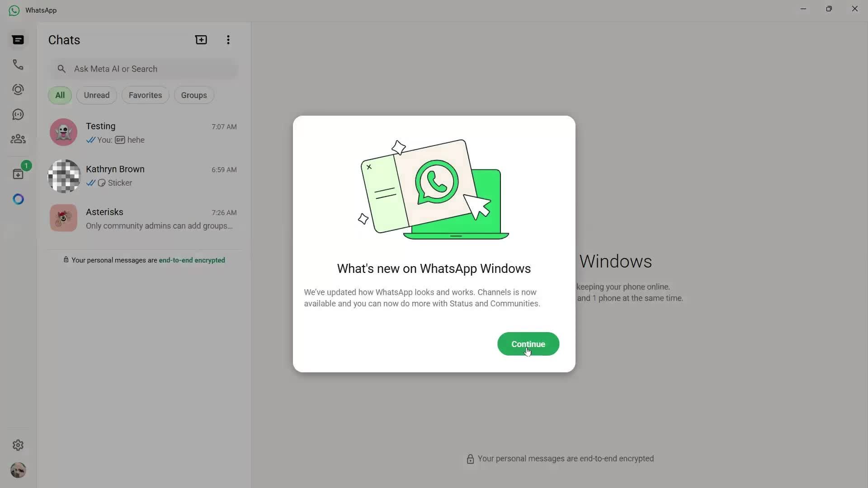Screen dimensions: 868x488
Task: Open the Status sidebar icon
Action: coord(18,89)
